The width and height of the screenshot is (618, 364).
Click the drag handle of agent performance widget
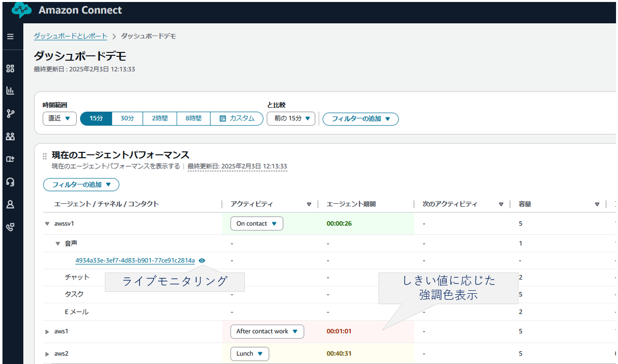click(x=45, y=156)
